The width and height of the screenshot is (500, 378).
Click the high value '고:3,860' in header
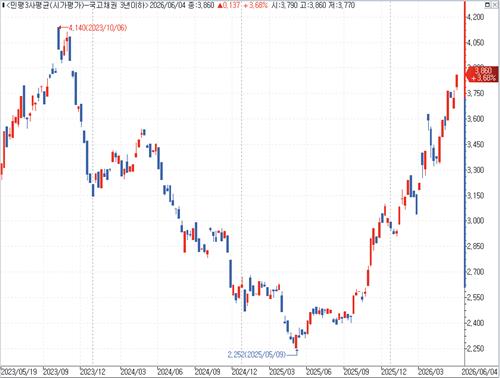coord(313,5)
